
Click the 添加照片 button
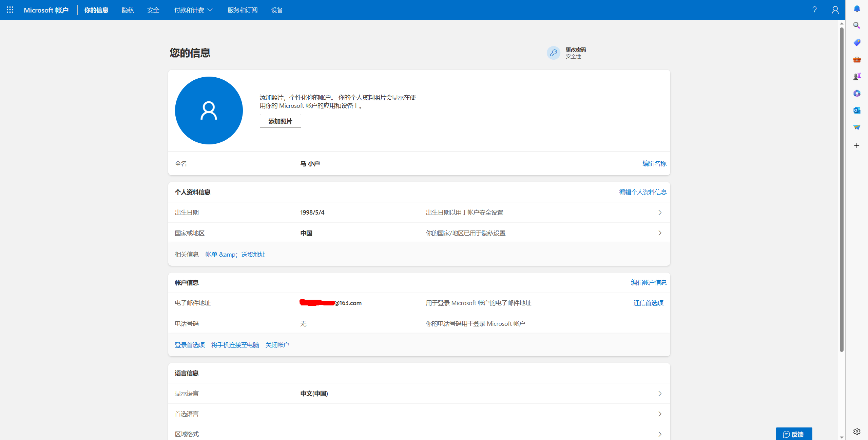point(280,121)
